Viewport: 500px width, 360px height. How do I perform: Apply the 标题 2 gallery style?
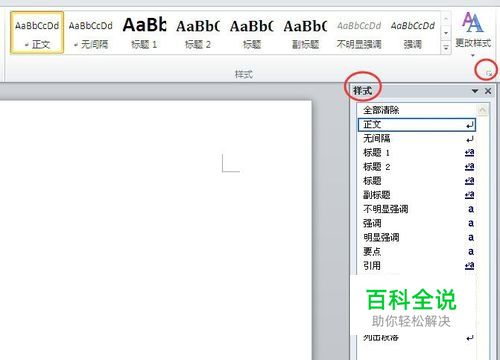pos(198,33)
